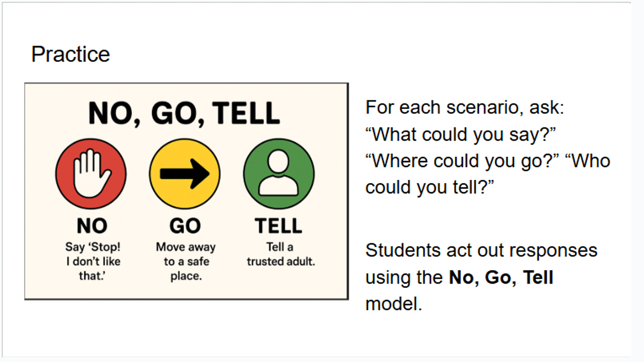Select the bold 'No, Go, Tell' text
The width and height of the screenshot is (644, 362).
point(501,277)
